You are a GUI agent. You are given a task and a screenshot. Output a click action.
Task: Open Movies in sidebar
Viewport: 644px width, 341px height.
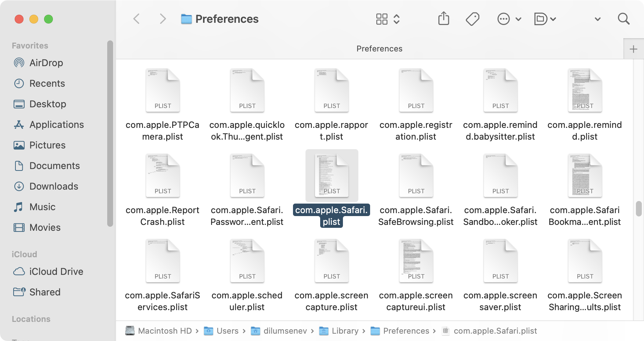[x=37, y=227]
